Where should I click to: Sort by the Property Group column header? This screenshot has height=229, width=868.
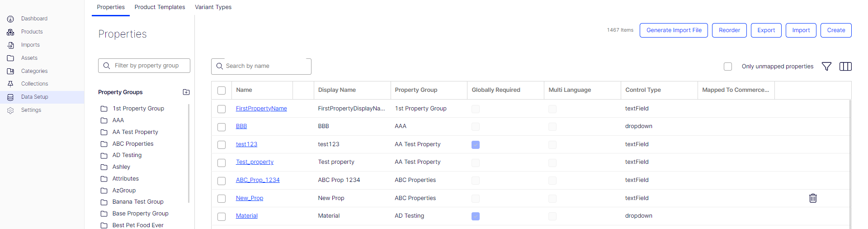(x=429, y=90)
